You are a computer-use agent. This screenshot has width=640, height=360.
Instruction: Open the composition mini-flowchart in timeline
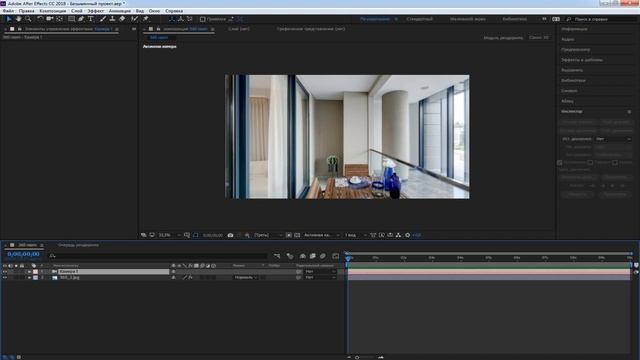click(277, 256)
